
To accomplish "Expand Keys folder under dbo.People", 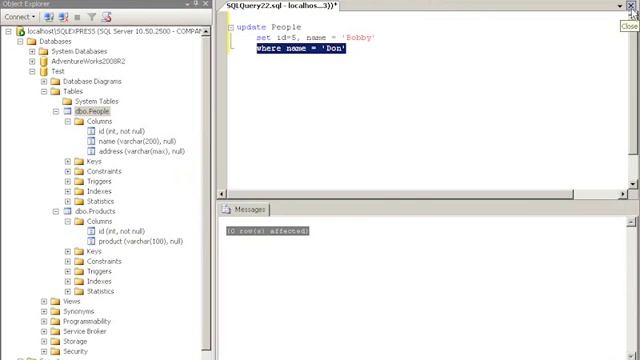I will pos(68,161).
